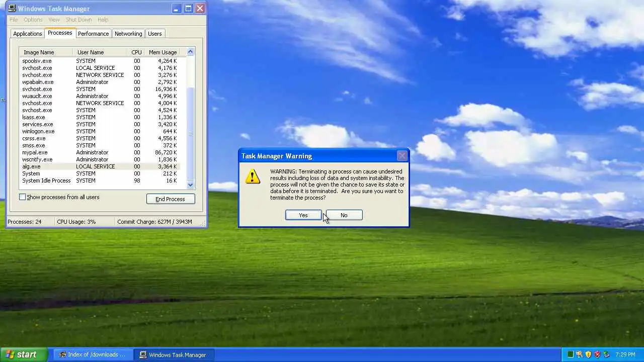This screenshot has height=362, width=644.
Task: Sort processes by CPU column
Action: click(136, 52)
